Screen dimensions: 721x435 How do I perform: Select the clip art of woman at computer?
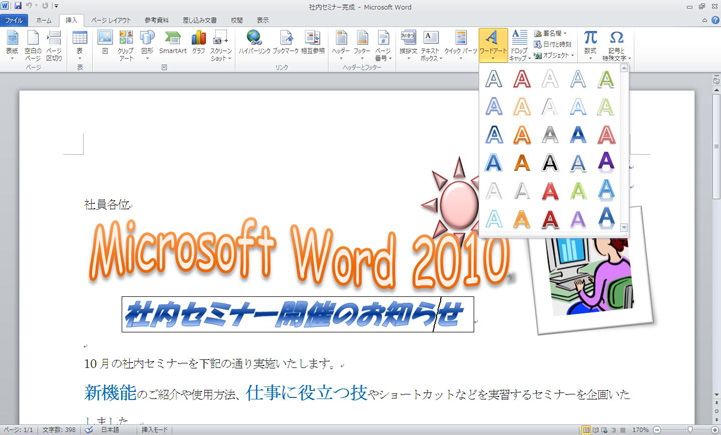click(x=592, y=276)
